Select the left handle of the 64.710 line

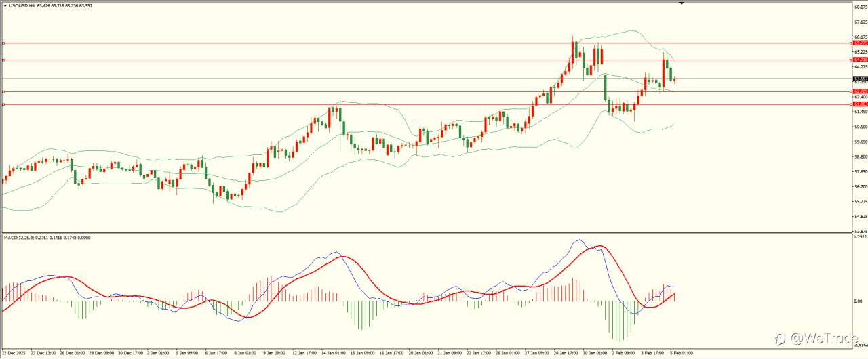pos(3,60)
